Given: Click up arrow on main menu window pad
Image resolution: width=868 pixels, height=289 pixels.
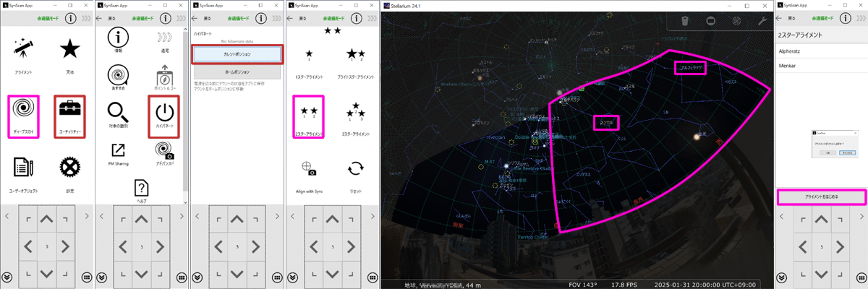Looking at the screenshot, I should tap(46, 220).
